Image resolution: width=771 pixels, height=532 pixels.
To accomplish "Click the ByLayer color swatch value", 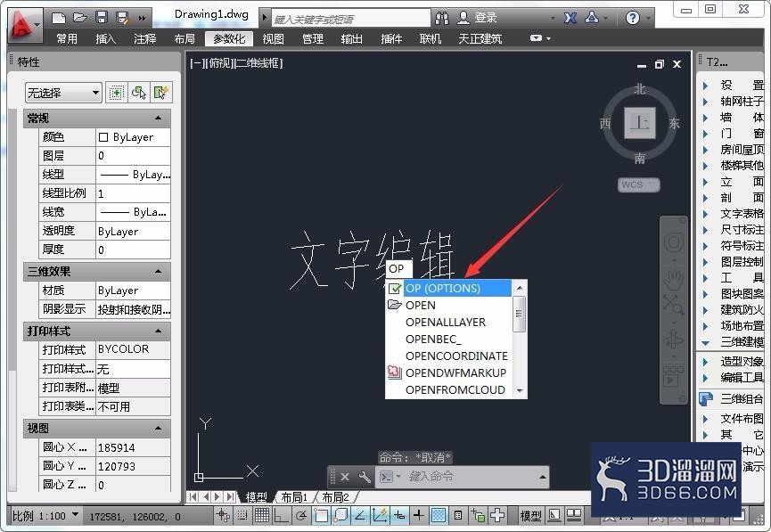I will click(133, 137).
